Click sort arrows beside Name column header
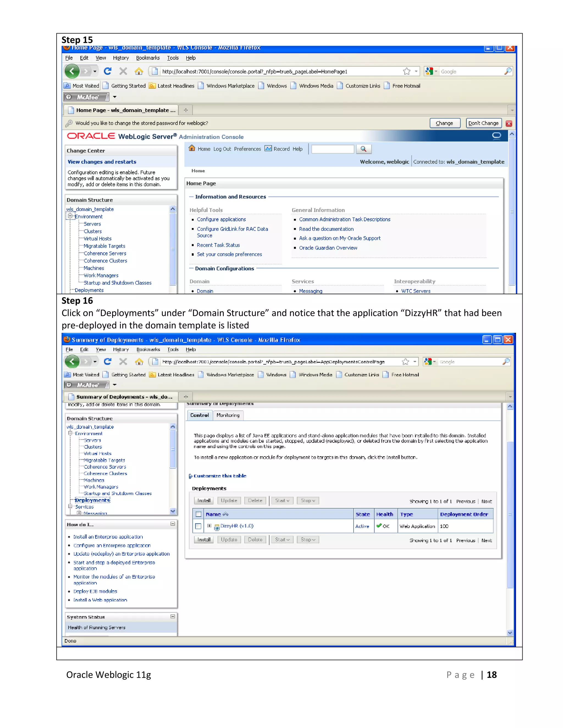Viewport: 563px width, 728px height. pyautogui.click(x=225, y=514)
